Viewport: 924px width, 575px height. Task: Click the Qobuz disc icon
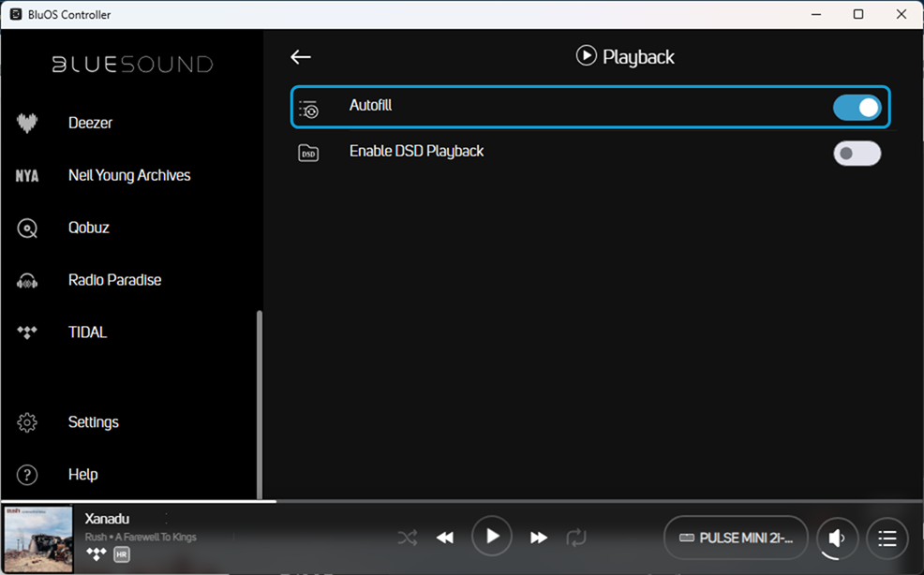(27, 228)
